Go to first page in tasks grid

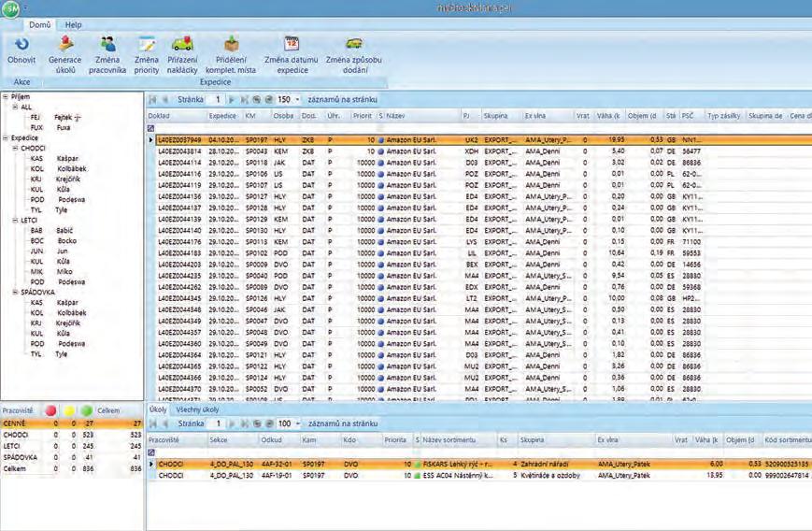(153, 423)
